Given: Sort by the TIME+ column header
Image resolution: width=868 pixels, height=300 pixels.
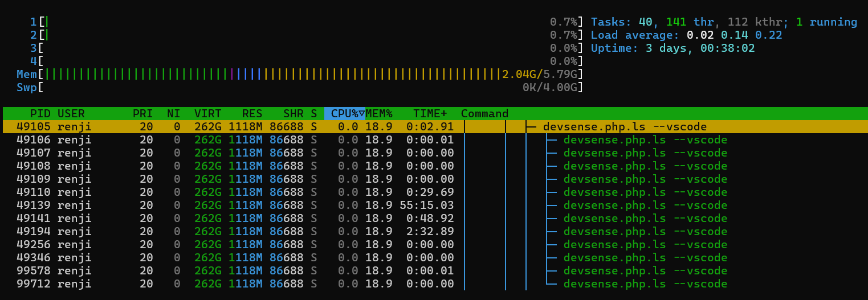Looking at the screenshot, I should [430, 113].
